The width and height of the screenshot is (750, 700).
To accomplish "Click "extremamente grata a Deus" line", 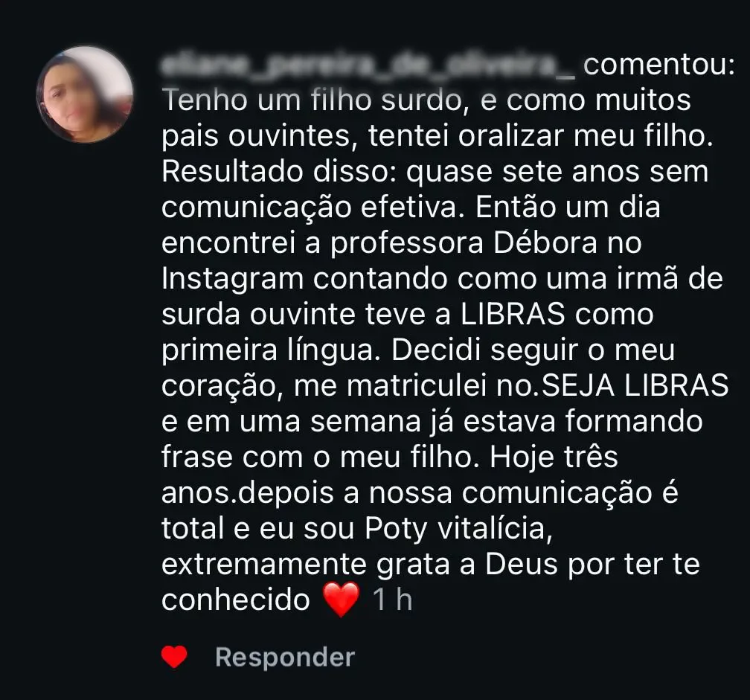I will point(361,564).
